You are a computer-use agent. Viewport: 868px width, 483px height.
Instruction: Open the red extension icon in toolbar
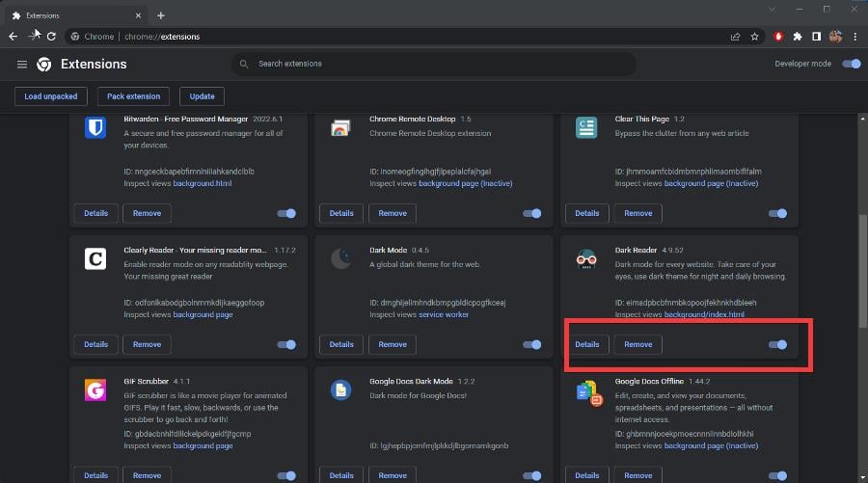778,37
